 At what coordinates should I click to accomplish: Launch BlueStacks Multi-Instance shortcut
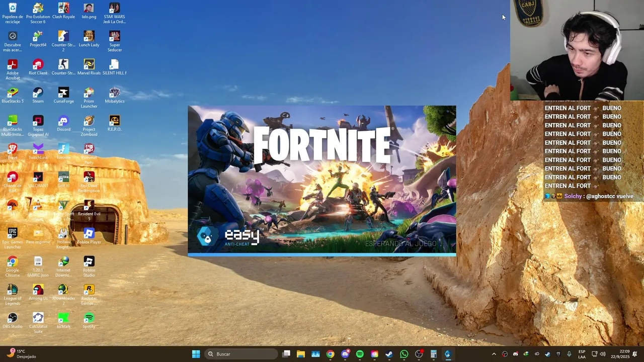point(13,126)
